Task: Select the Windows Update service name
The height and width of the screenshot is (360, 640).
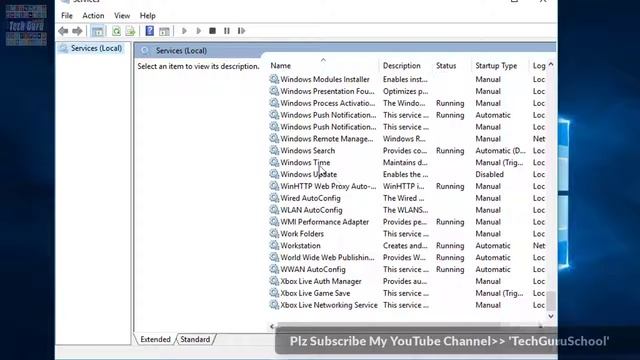Action: [309, 174]
